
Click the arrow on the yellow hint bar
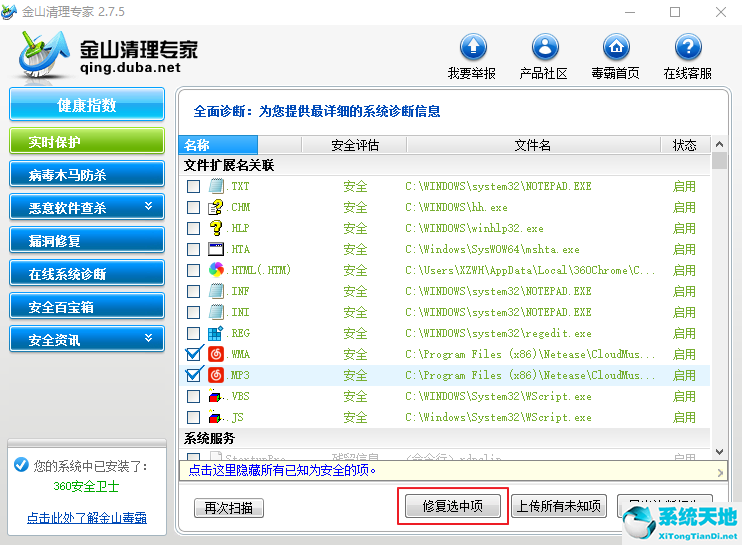720,472
